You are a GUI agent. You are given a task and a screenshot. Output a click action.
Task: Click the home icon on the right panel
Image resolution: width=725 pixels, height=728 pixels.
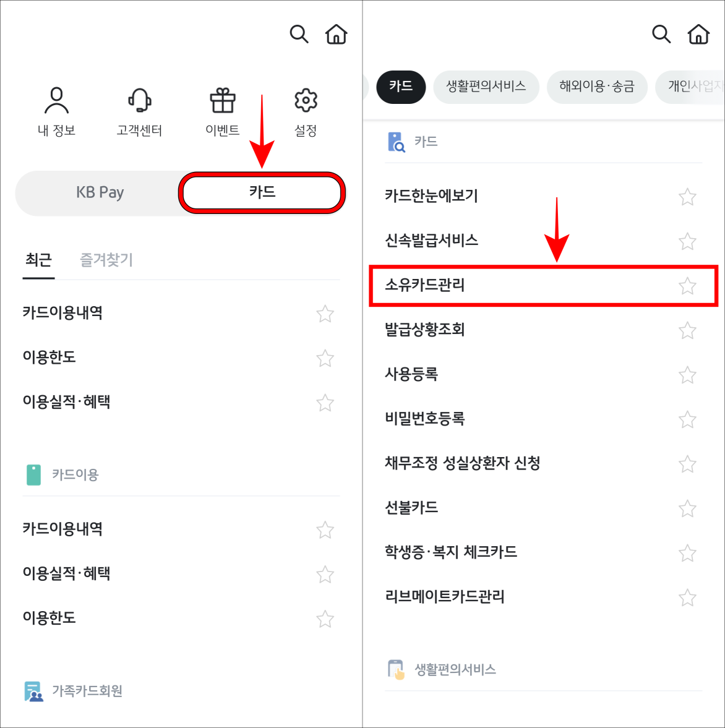tap(698, 35)
